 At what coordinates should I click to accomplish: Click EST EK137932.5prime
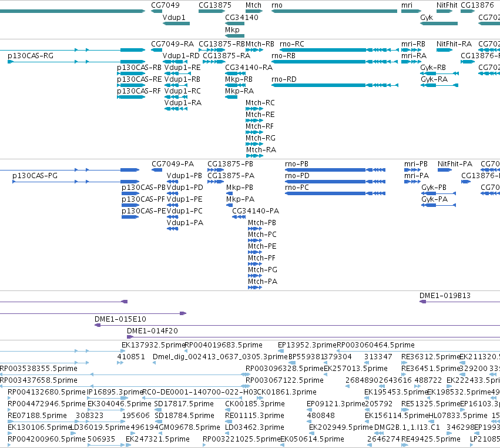coord(153,345)
